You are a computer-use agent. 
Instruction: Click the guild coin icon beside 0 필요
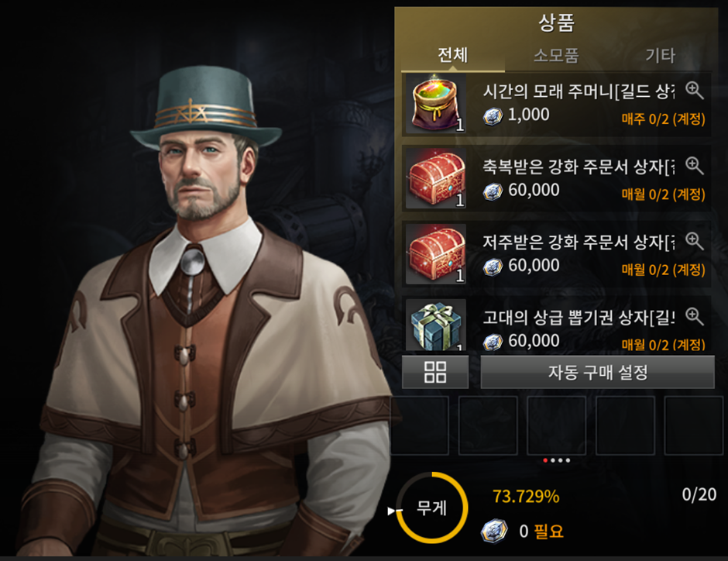coord(493,532)
